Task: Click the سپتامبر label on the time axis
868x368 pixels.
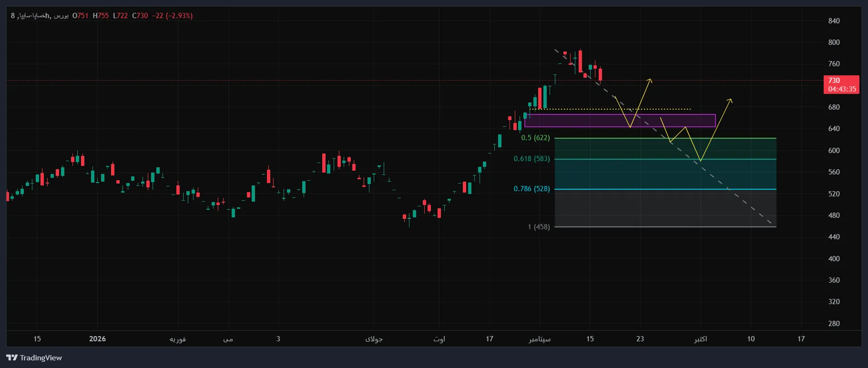Action: [540, 339]
